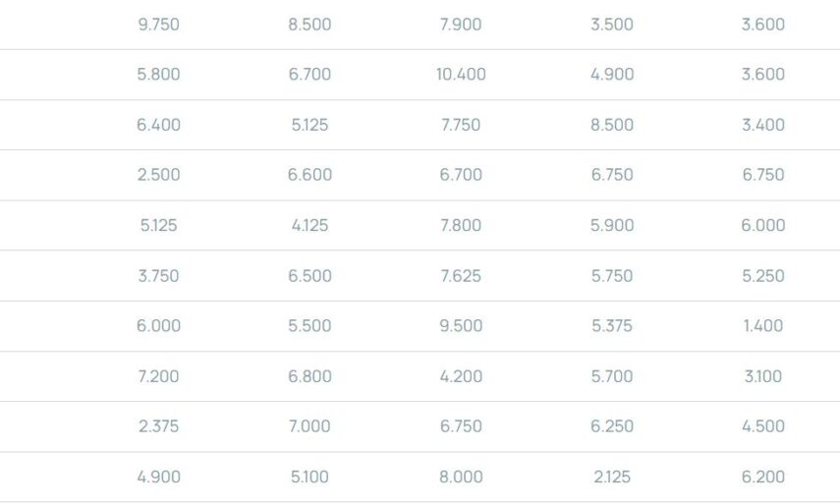This screenshot has width=840, height=504.
Task: Select the cell showing 4.200
Action: pyautogui.click(x=461, y=376)
